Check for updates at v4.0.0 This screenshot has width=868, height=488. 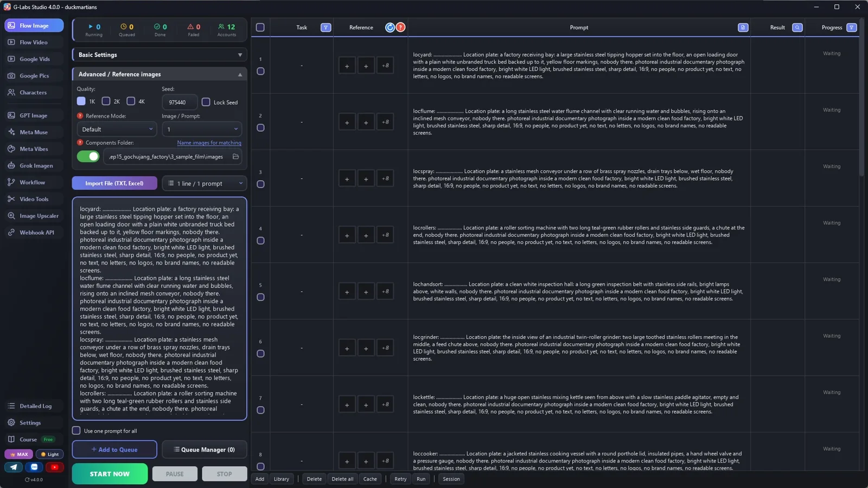click(x=34, y=480)
